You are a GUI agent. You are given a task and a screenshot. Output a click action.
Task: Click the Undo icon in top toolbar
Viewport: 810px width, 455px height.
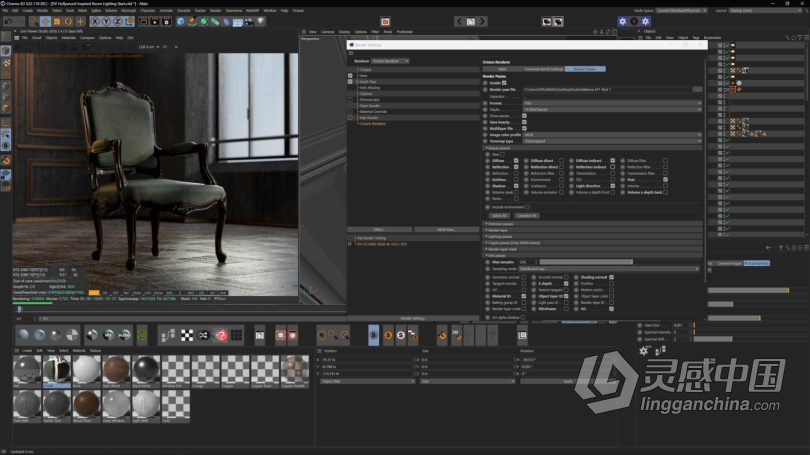tap(8, 22)
